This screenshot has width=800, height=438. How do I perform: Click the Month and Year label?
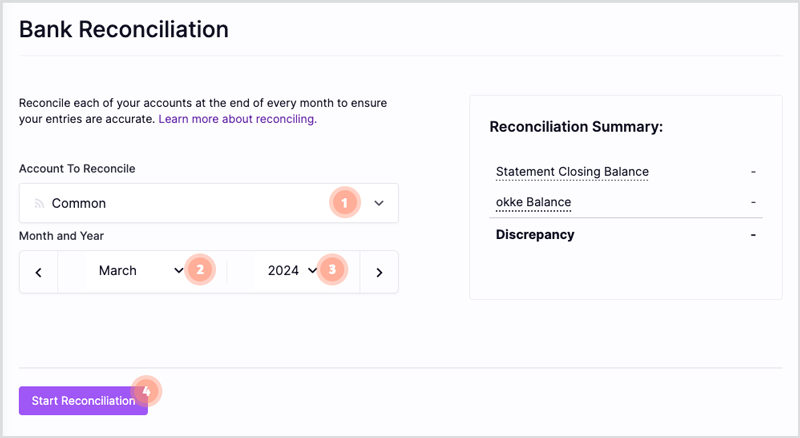tap(61, 236)
